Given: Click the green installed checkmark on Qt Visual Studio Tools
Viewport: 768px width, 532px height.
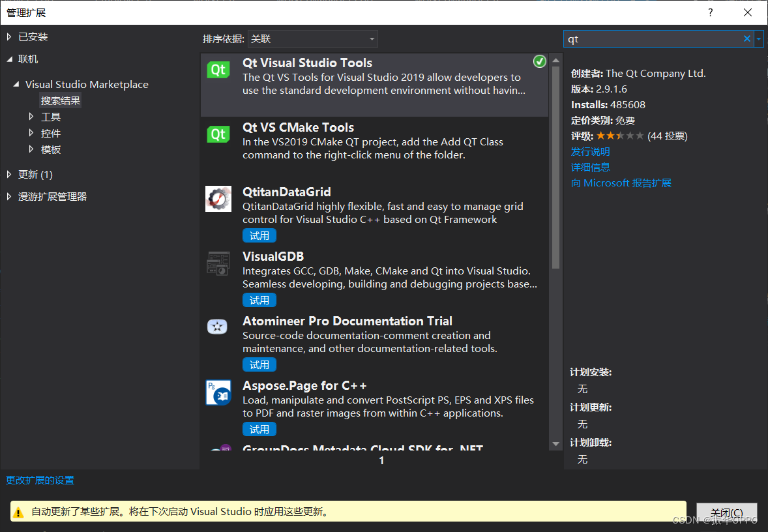Looking at the screenshot, I should 539,61.
